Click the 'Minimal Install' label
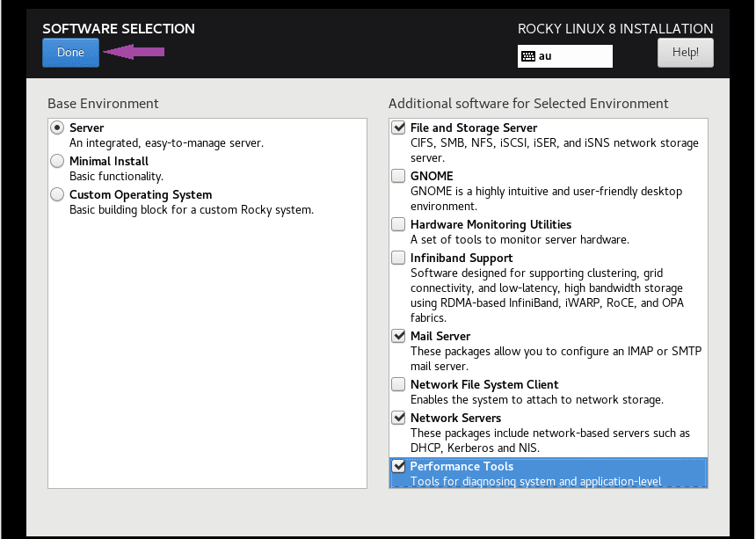 (x=109, y=161)
